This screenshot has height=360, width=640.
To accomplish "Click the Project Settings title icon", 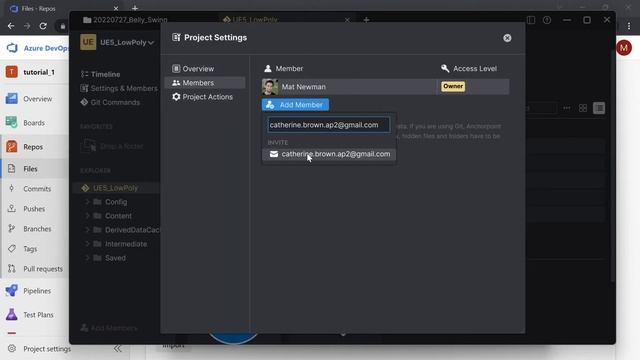I will (176, 37).
